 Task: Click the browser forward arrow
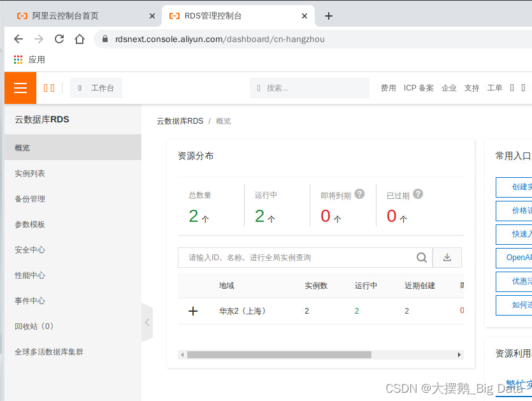(39, 39)
